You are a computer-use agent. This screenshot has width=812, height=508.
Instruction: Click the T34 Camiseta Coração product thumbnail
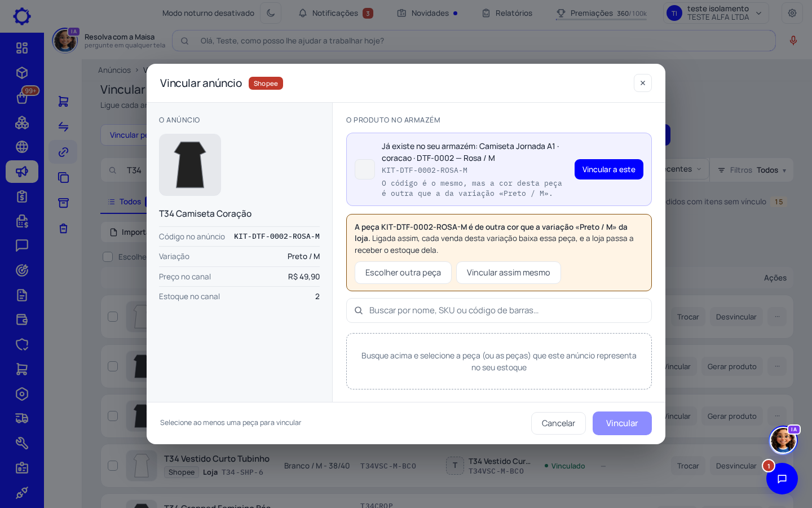click(x=190, y=165)
